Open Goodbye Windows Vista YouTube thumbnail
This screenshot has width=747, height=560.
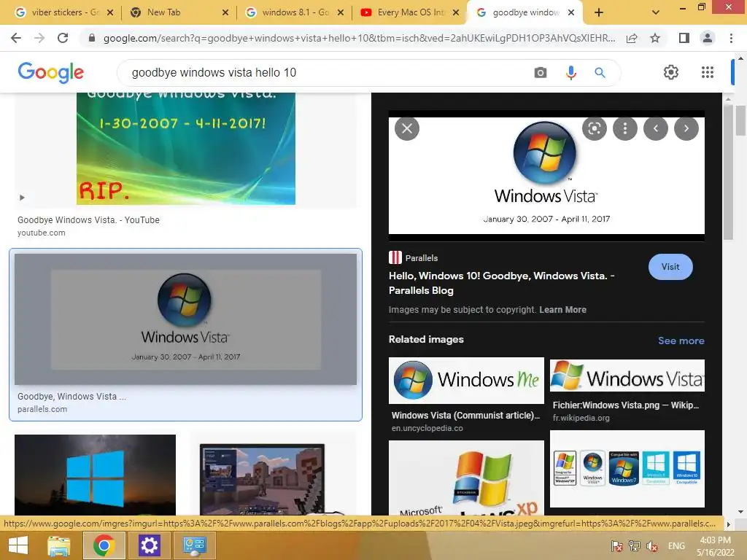[186, 149]
